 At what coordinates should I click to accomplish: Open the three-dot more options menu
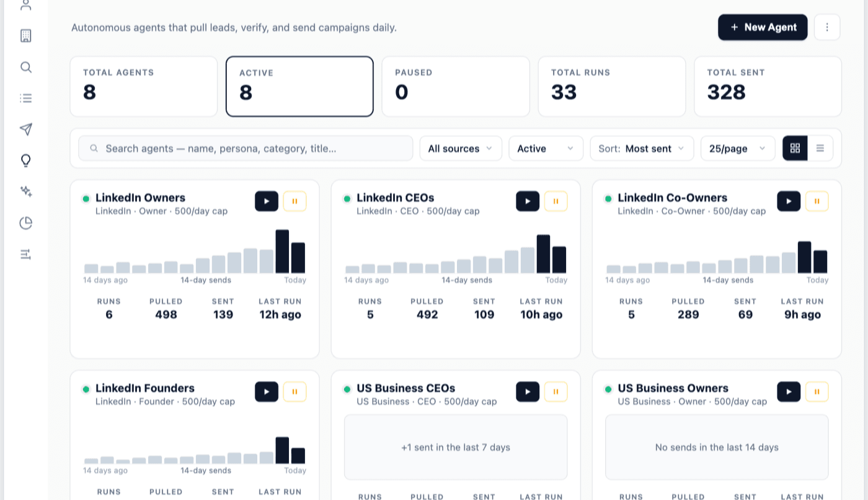click(x=827, y=27)
